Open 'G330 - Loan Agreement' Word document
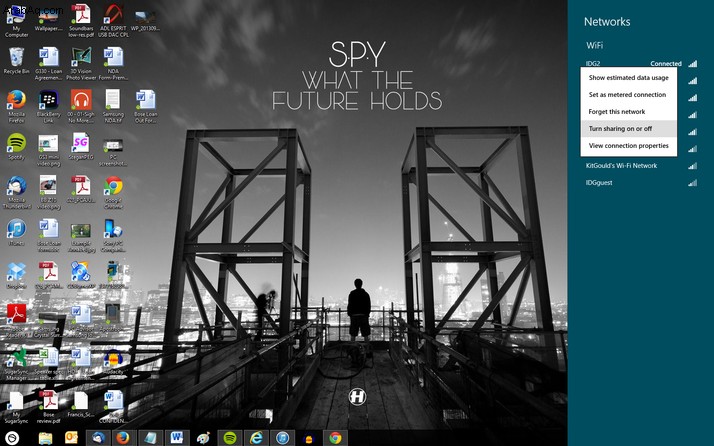714x446 pixels. click(x=49, y=64)
